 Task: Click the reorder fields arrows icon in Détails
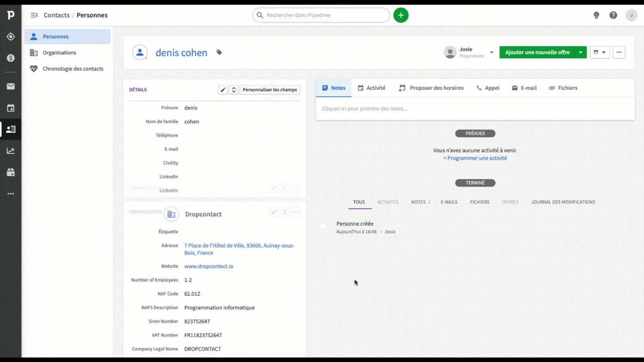234,90
